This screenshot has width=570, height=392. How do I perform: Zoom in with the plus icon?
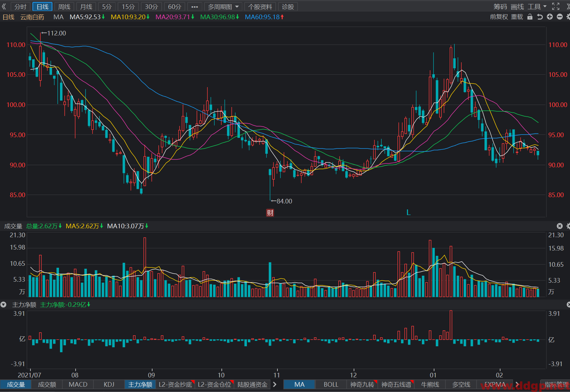550,17
